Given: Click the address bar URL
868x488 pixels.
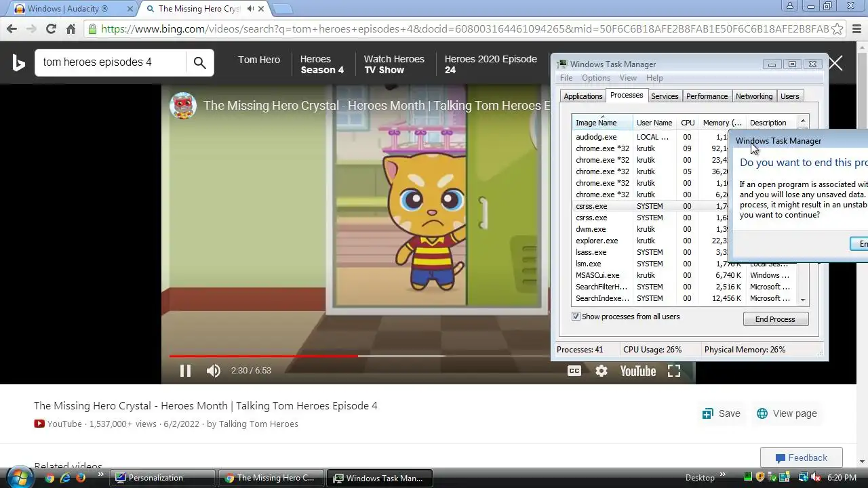Looking at the screenshot, I should point(465,29).
